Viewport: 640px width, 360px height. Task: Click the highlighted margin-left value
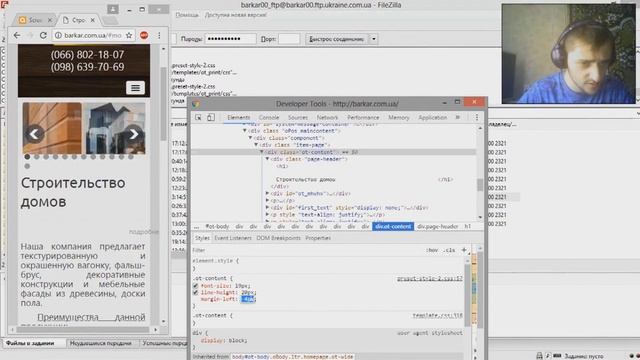(248, 299)
